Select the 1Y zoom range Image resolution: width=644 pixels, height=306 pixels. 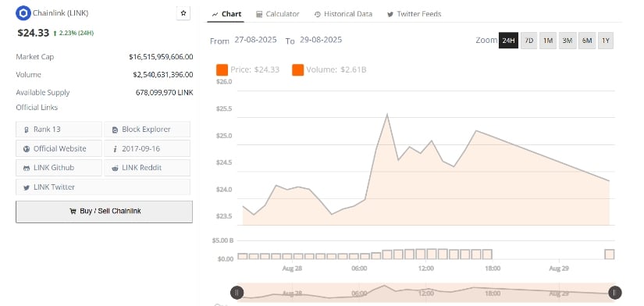(x=606, y=41)
